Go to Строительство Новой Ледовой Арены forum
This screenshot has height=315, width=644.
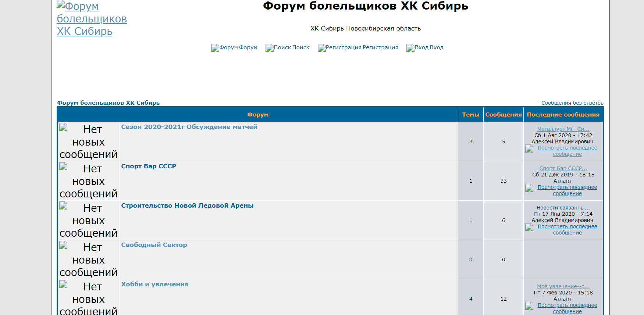click(187, 205)
